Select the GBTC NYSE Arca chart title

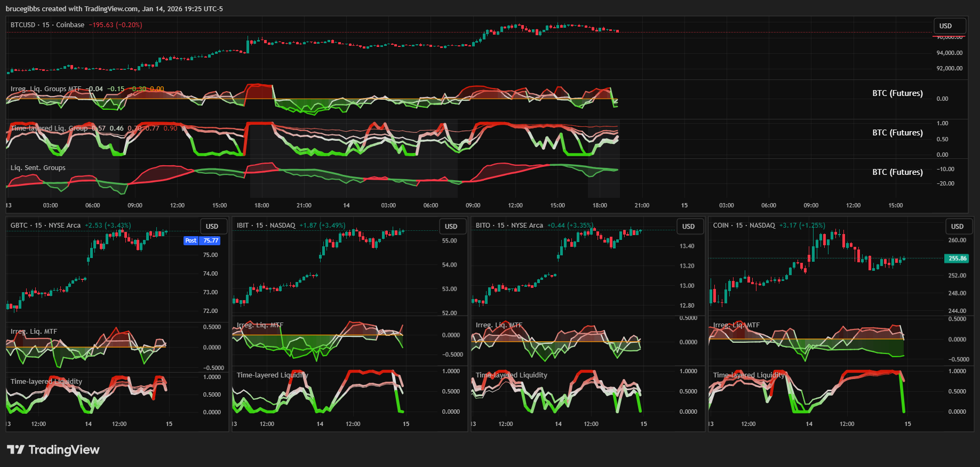point(45,226)
